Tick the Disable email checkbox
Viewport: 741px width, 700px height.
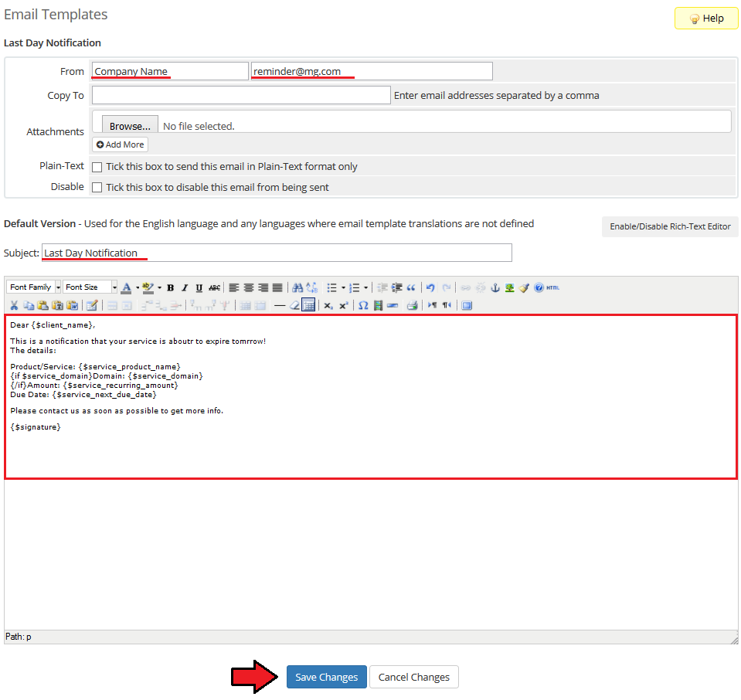[97, 188]
